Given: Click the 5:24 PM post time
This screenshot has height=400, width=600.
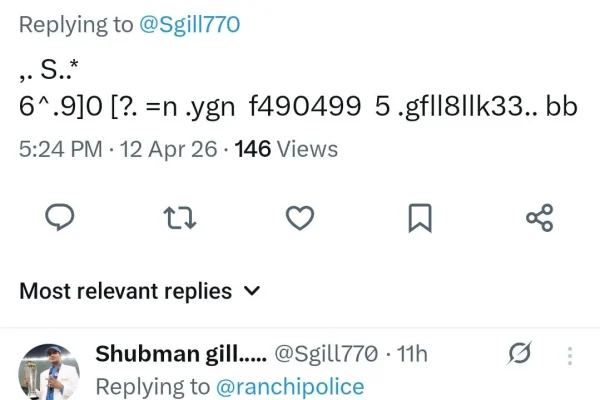Looking at the screenshot, I should click(x=61, y=149).
